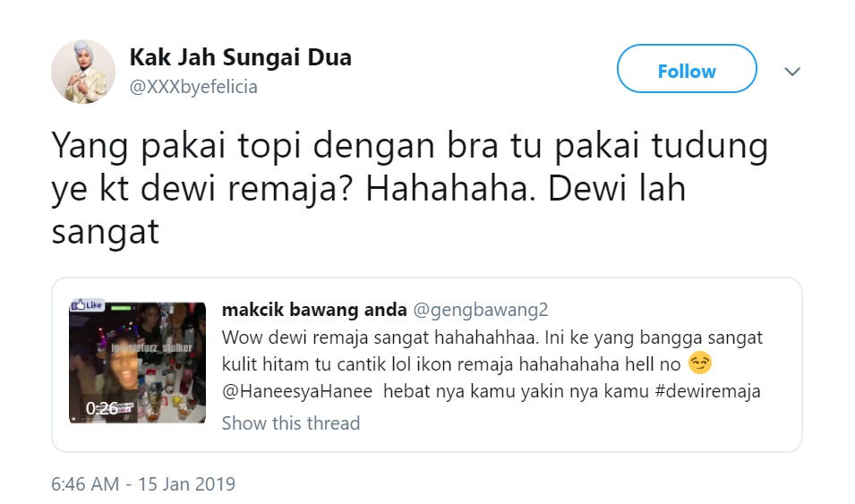Open the quoted tweet text body
855x504 pixels.
click(x=492, y=364)
